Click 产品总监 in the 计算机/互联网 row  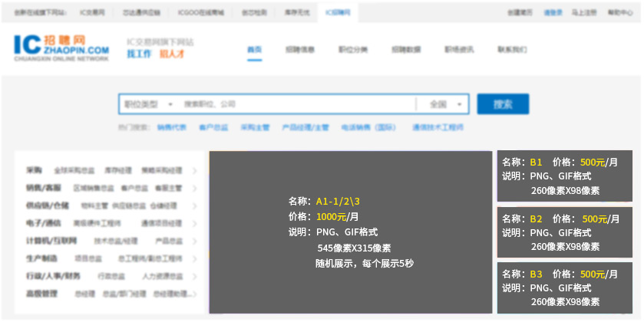(x=169, y=242)
